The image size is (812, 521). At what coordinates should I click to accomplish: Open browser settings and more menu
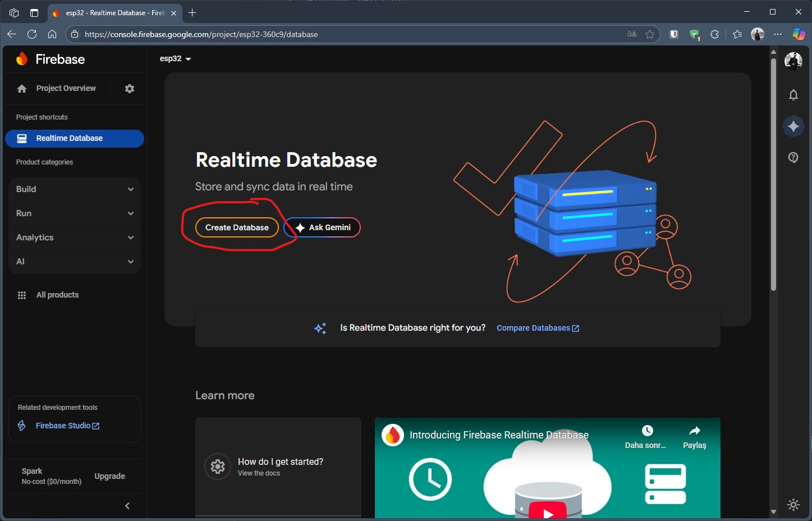(x=777, y=34)
